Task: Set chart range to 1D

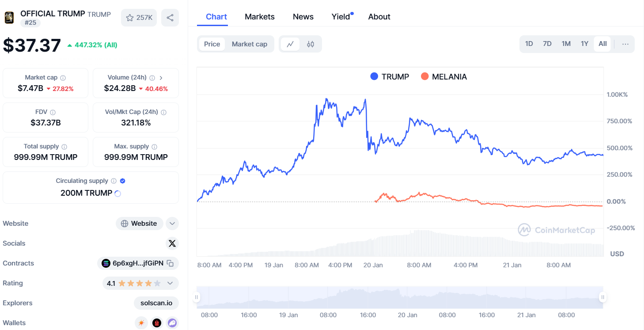Action: [x=529, y=44]
